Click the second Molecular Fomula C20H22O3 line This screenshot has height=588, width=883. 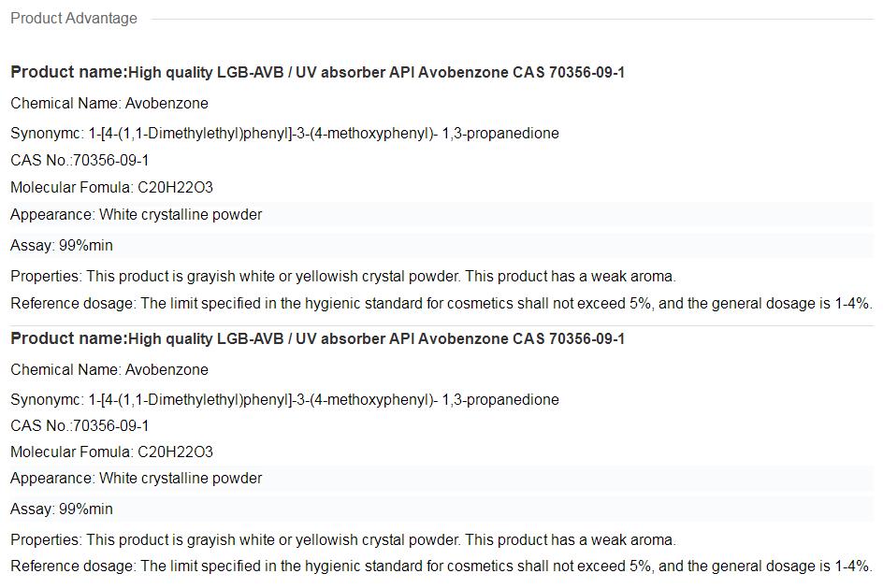click(111, 452)
